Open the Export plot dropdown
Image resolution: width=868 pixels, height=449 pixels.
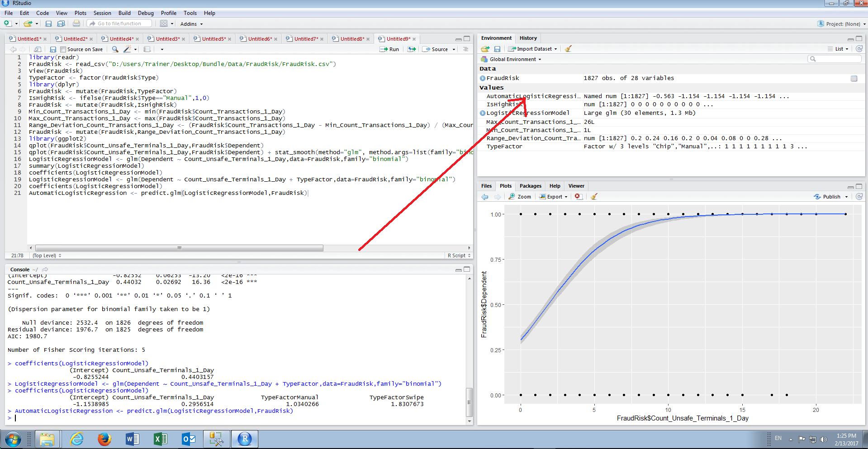click(553, 197)
